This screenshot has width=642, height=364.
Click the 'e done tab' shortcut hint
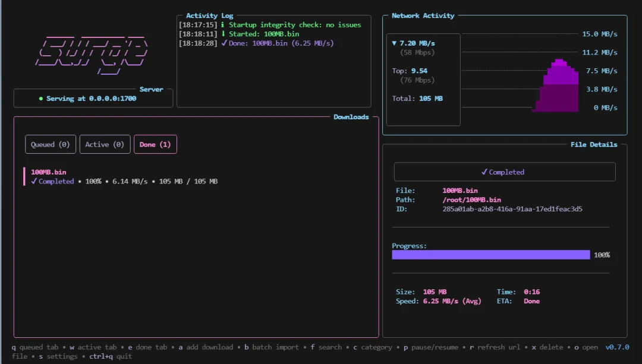tap(148, 347)
